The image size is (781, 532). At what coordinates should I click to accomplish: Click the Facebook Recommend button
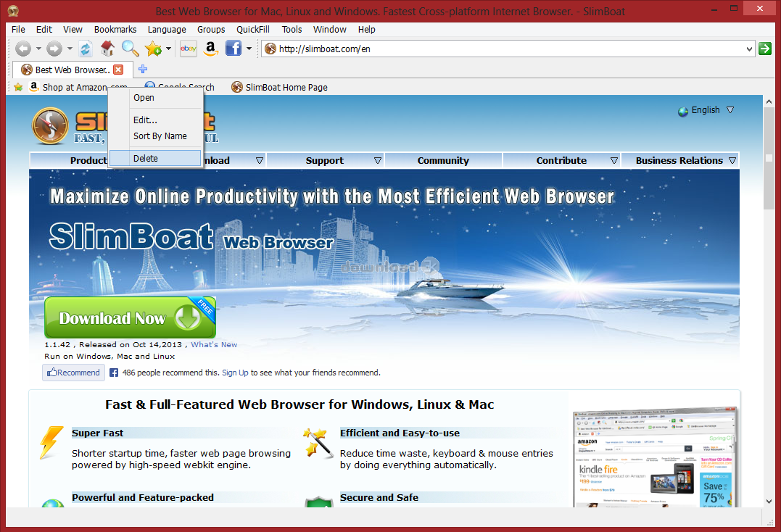point(74,373)
